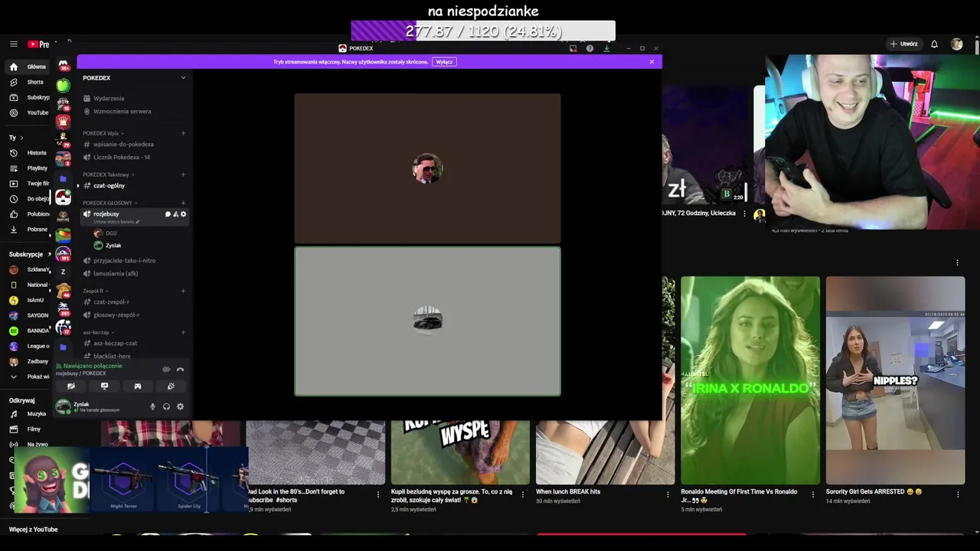Toggle Discord noise suppression icon
This screenshot has width=980, height=551.
[166, 370]
